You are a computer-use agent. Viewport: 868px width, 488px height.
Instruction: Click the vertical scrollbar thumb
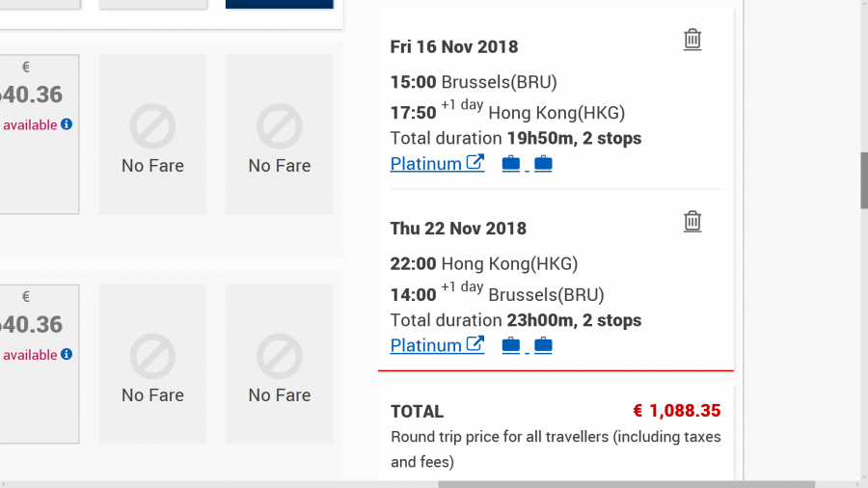(863, 179)
